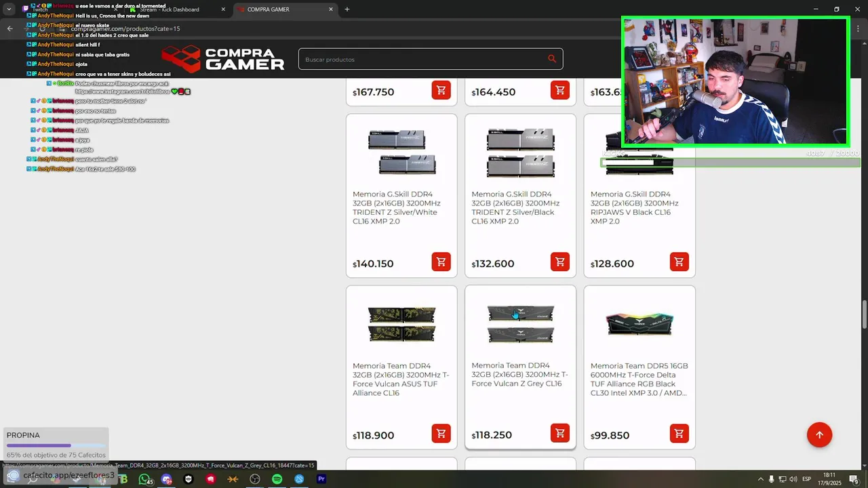Open Vulcan Z Grey CL16 product title
This screenshot has height=488, width=868.
tap(519, 374)
